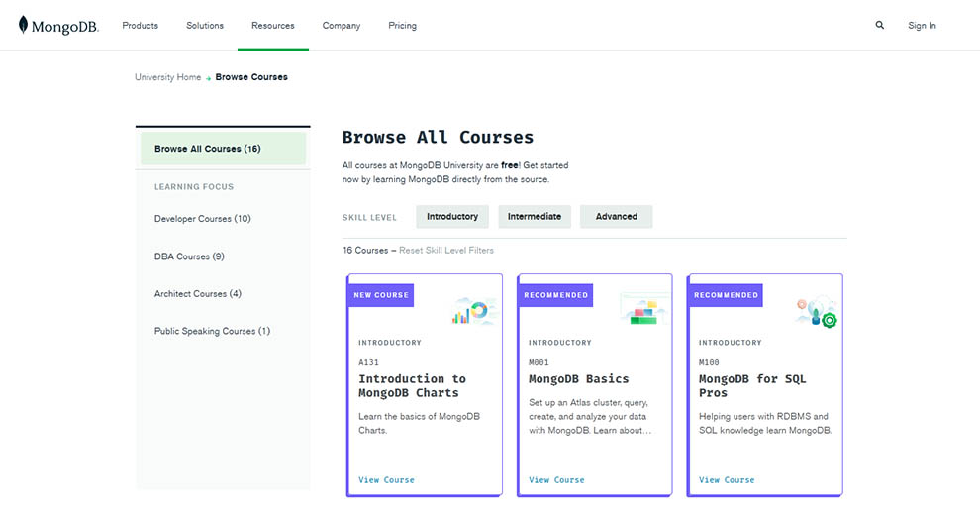
Task: Click the SKILL LEVEL label
Action: [x=369, y=218]
